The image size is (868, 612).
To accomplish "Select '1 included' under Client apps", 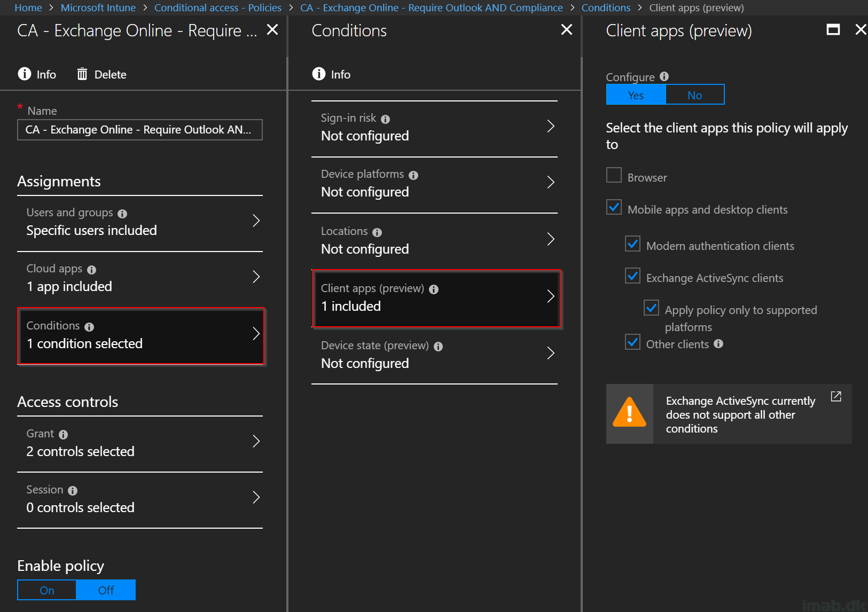I will click(351, 306).
